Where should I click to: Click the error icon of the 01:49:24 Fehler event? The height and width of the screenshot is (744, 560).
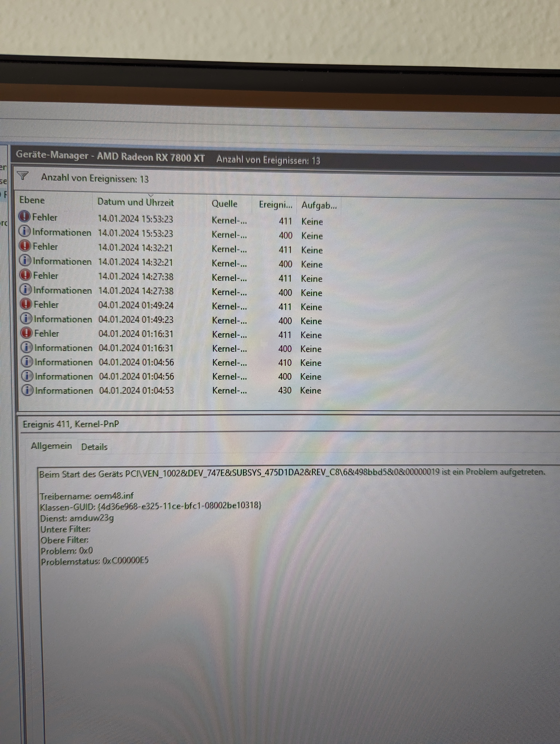pos(26,304)
